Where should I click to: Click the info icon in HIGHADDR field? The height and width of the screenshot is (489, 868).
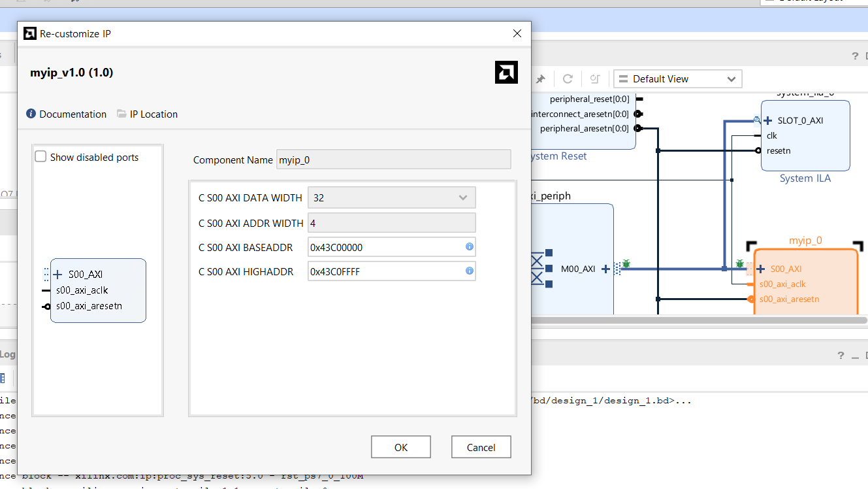469,271
